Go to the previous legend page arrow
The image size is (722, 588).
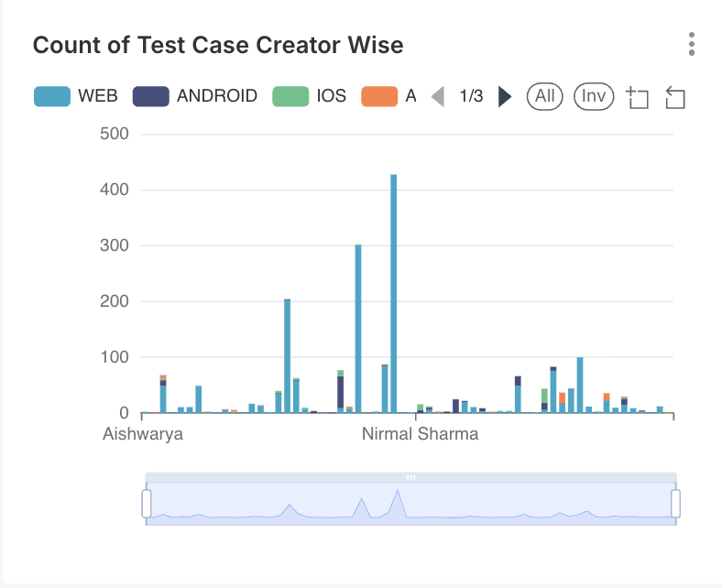tap(438, 96)
